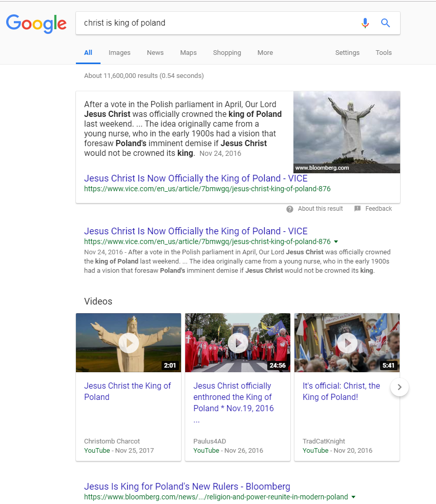This screenshot has height=504, width=436.
Task: Click the Feedback flag icon
Action: pos(357,209)
